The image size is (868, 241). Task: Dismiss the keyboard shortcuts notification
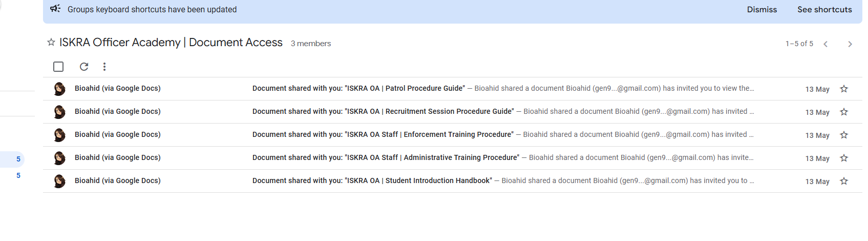point(761,10)
